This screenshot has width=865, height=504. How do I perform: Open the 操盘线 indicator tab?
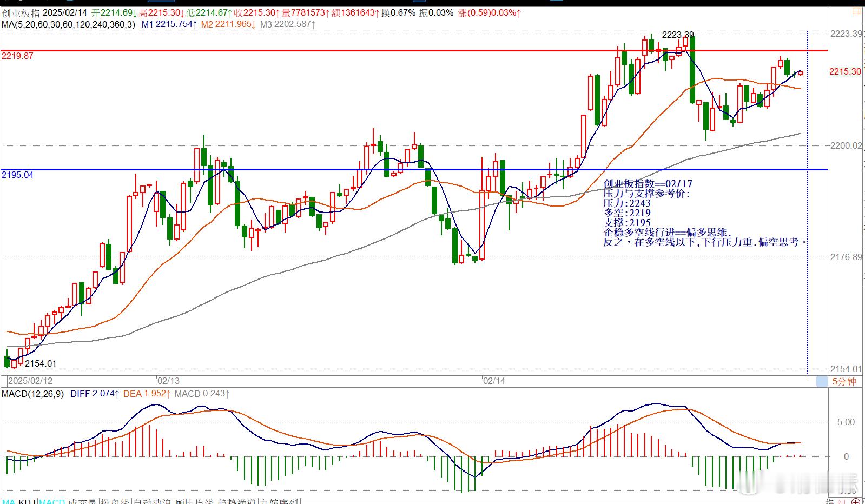(115, 502)
